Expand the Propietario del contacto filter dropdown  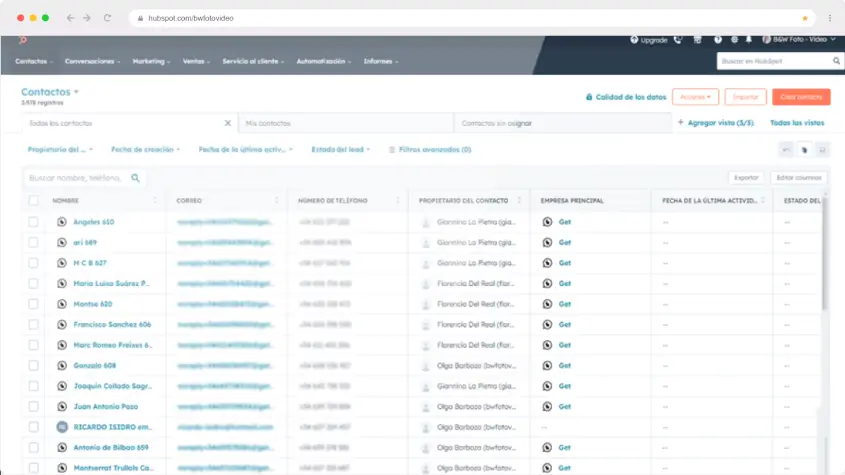(x=60, y=149)
